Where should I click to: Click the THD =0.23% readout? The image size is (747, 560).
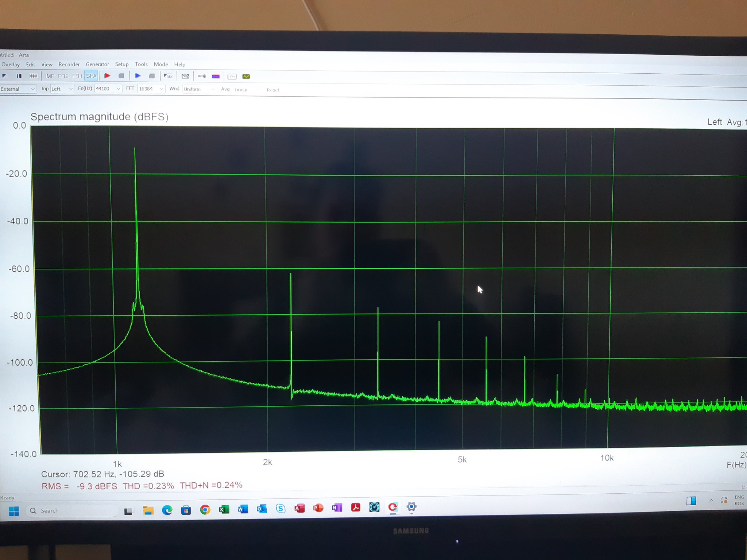[148, 486]
